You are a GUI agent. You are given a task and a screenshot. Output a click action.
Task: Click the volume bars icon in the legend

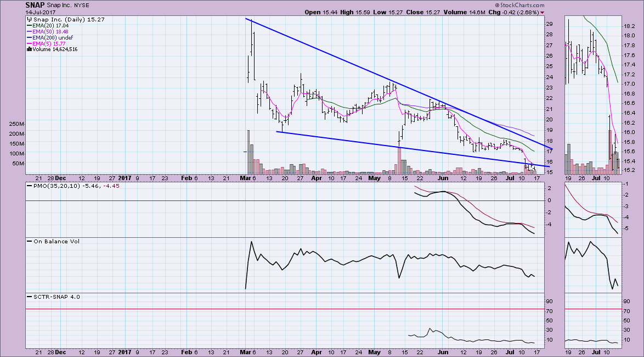pos(28,49)
